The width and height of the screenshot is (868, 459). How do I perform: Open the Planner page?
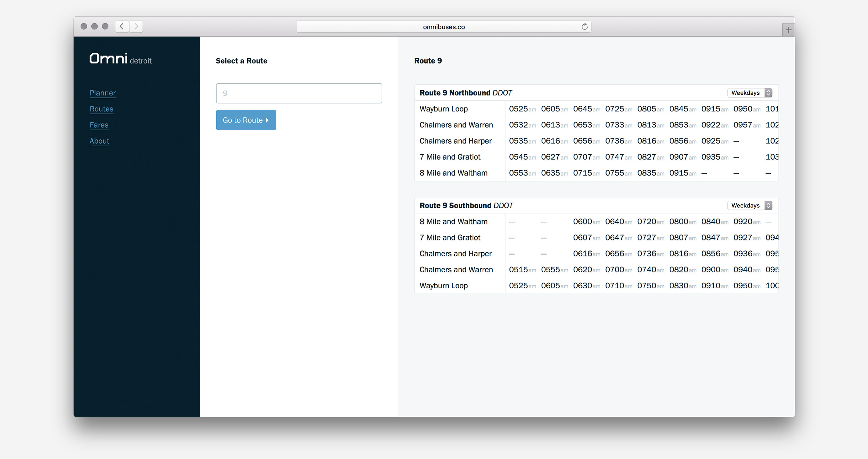tap(102, 93)
